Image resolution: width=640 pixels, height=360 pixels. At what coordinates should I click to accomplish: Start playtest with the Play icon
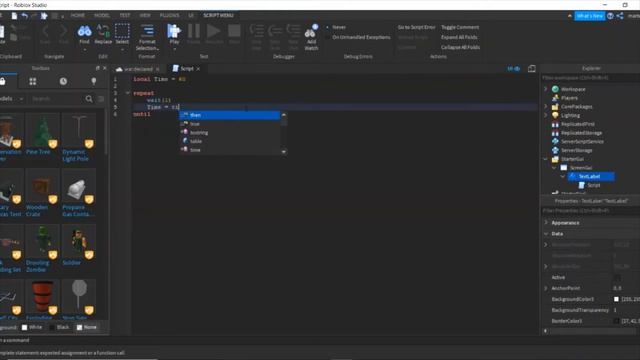click(174, 31)
